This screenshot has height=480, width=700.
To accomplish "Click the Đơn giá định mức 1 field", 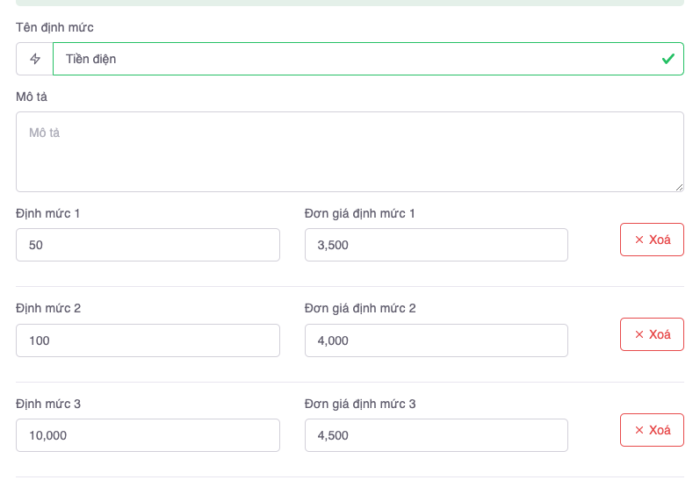I will (x=436, y=245).
